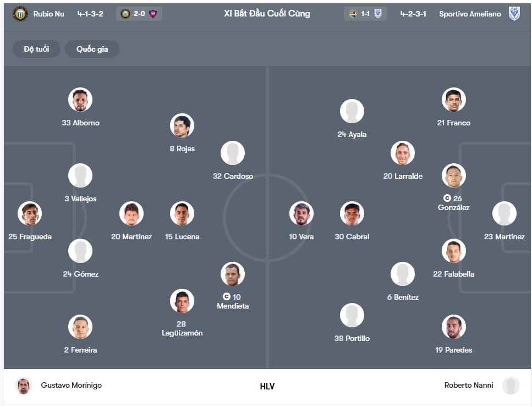Select player 38 Portillo's avatar
The width and height of the screenshot is (532, 407).
tap(352, 314)
